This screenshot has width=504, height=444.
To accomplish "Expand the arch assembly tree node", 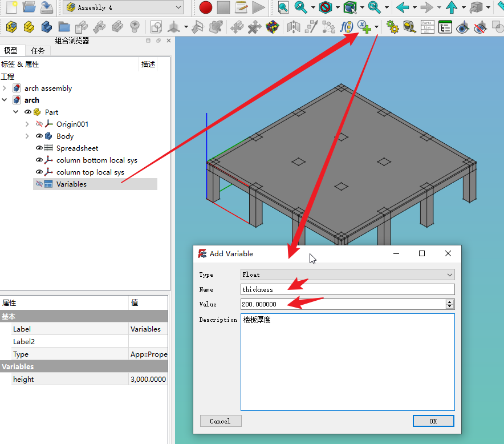I will 5,88.
